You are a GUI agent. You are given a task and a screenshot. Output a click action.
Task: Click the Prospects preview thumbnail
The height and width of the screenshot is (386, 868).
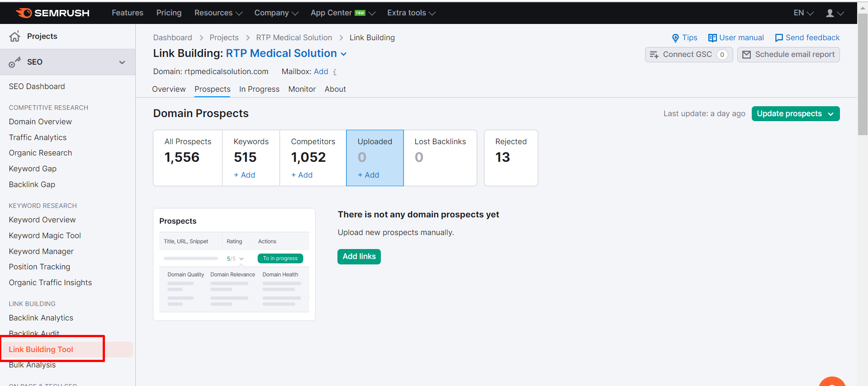click(234, 264)
